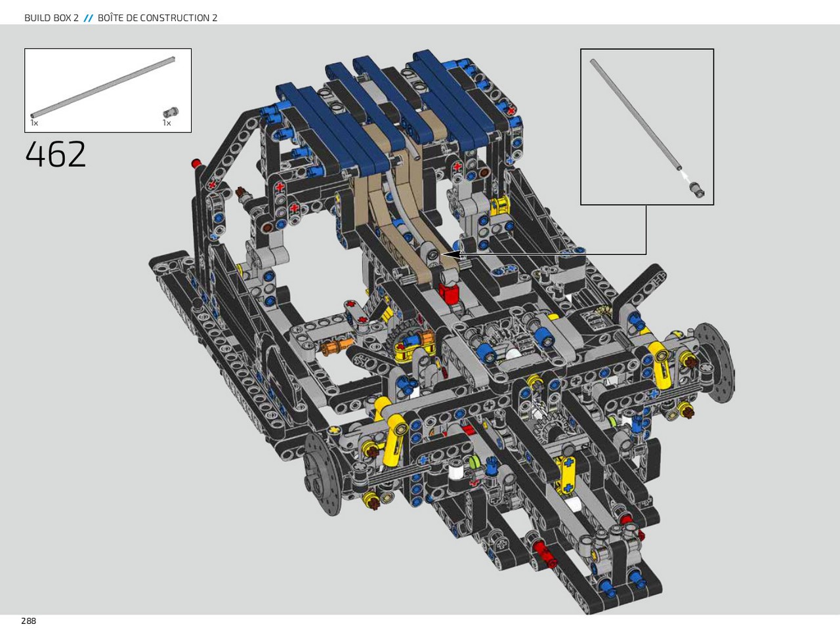The image size is (840, 639).
Task: Click the 1x quantity under the long axle
Action: coord(34,123)
